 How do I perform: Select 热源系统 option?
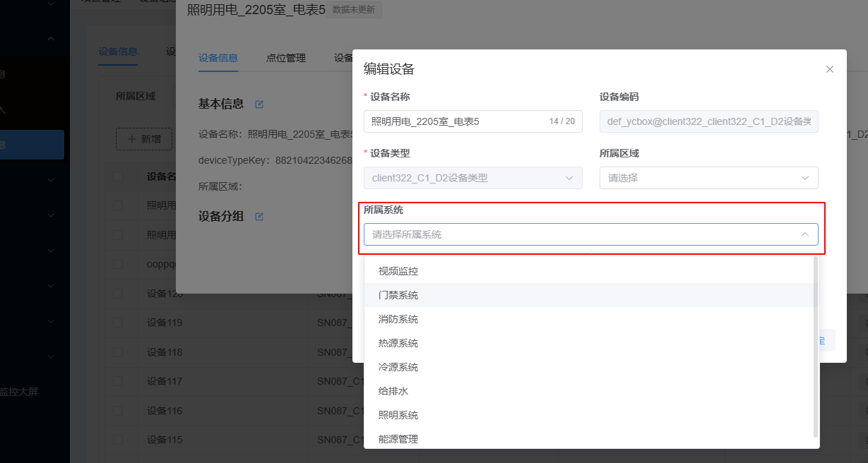click(592, 343)
